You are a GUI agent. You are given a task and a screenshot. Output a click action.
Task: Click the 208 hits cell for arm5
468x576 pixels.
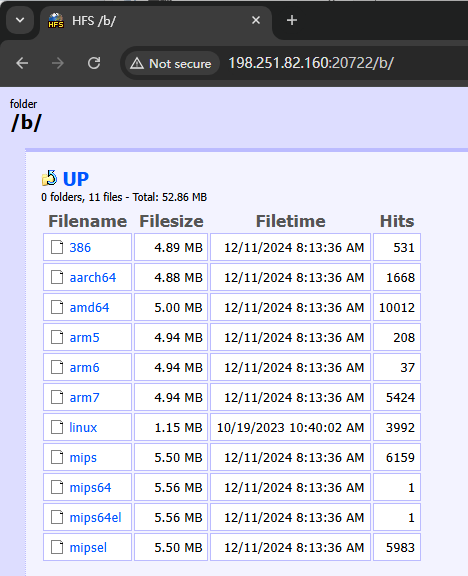click(397, 338)
